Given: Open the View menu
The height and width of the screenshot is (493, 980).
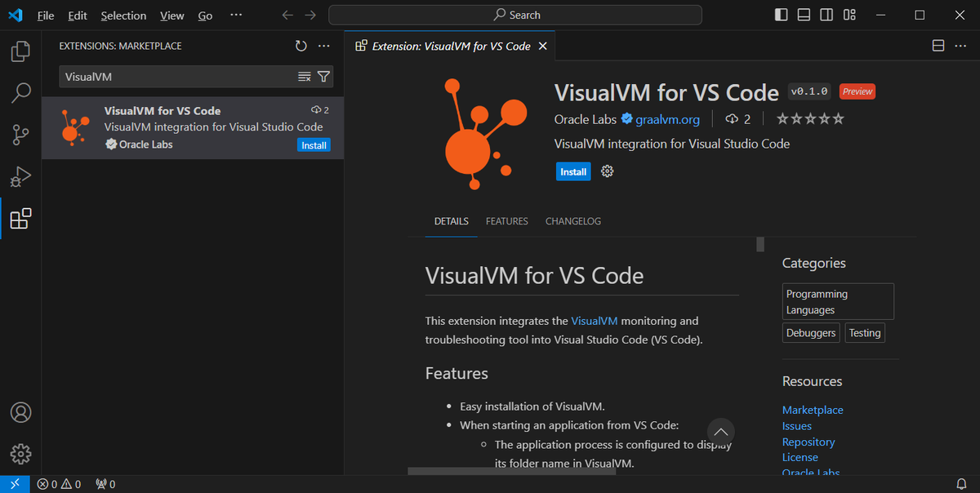Looking at the screenshot, I should coord(172,16).
